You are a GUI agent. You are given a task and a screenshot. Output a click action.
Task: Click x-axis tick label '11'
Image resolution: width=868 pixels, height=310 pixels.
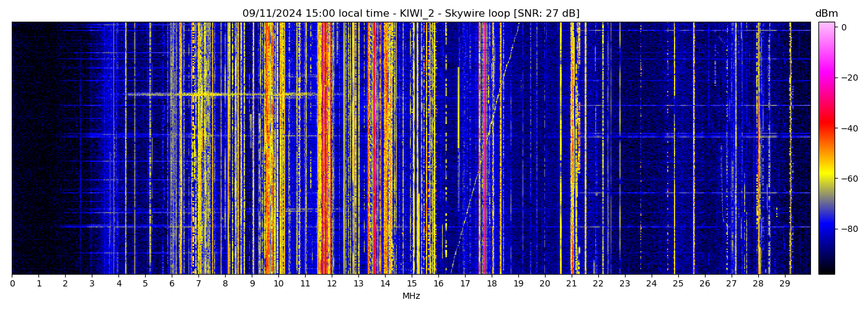tap(305, 284)
